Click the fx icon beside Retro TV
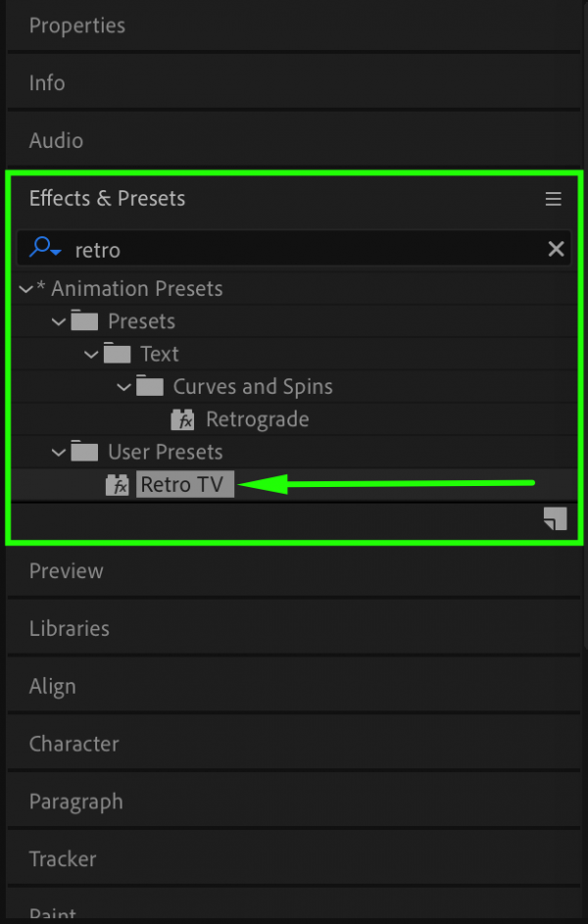The image size is (588, 924). click(x=118, y=483)
